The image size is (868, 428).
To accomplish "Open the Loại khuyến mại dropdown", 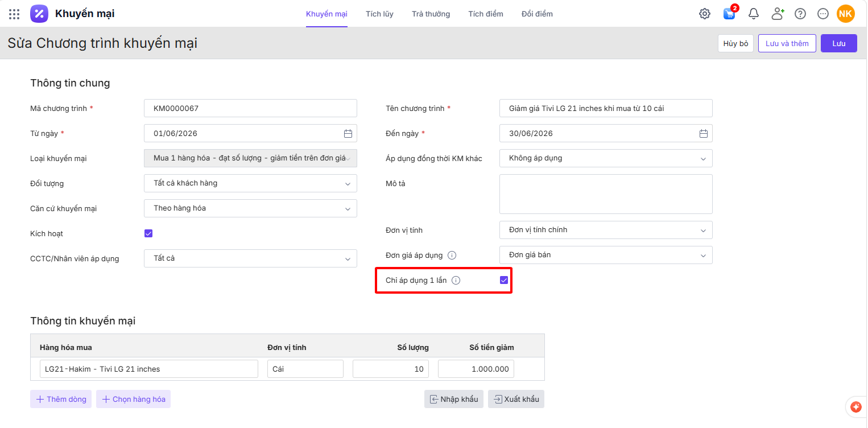I will coord(251,158).
